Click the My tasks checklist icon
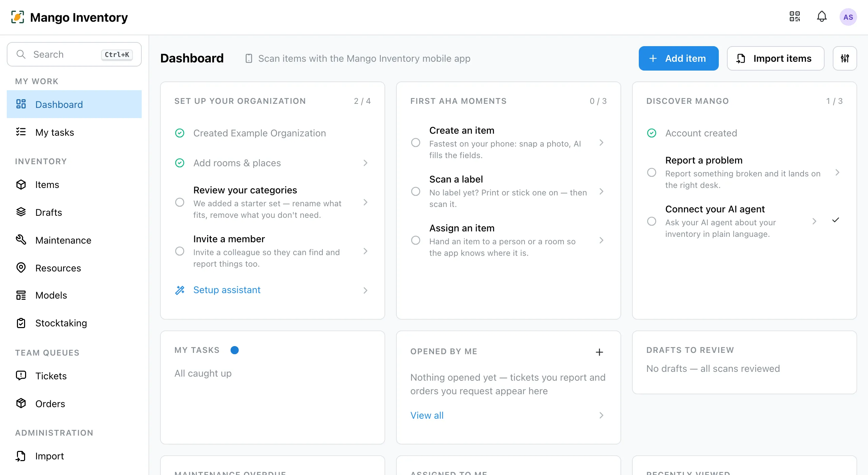This screenshot has height=475, width=868. [21, 132]
